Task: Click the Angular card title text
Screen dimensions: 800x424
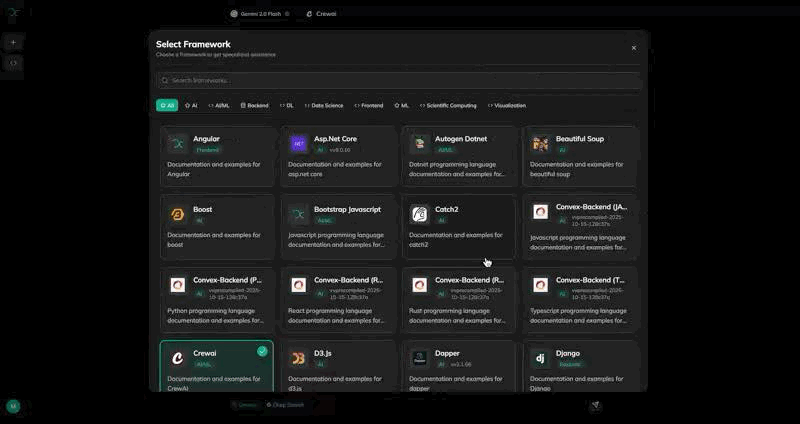Action: (206, 139)
